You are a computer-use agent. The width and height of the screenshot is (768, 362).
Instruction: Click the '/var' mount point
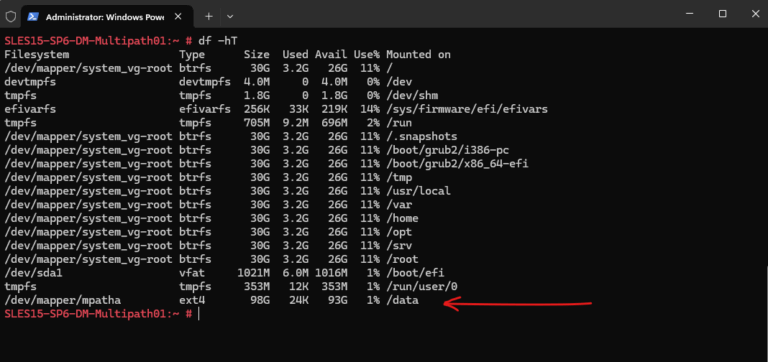pyautogui.click(x=399, y=205)
